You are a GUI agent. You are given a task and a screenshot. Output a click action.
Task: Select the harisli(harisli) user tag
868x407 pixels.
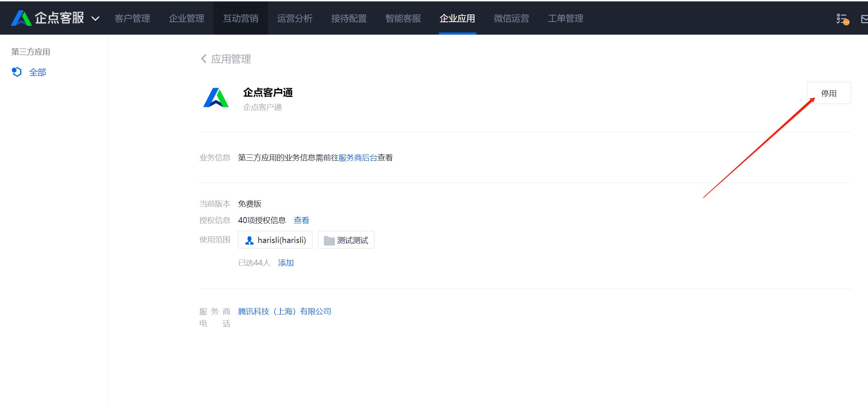tap(275, 240)
